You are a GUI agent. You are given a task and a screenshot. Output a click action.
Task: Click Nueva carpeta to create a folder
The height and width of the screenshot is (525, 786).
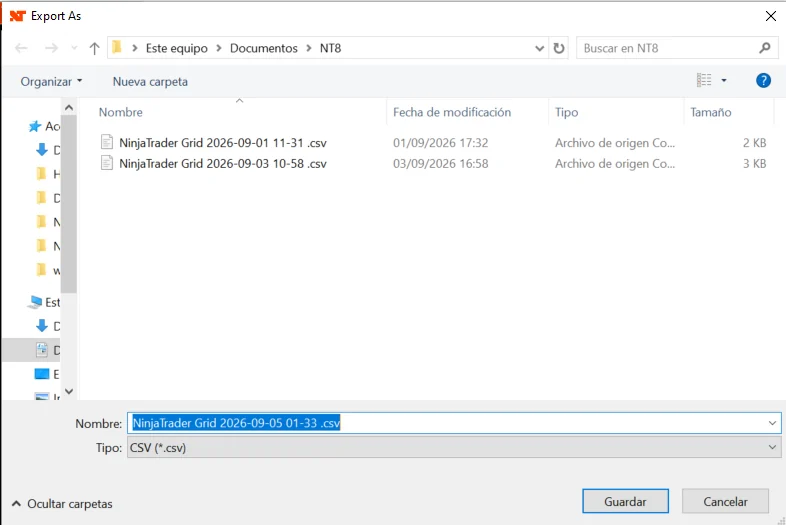[150, 81]
